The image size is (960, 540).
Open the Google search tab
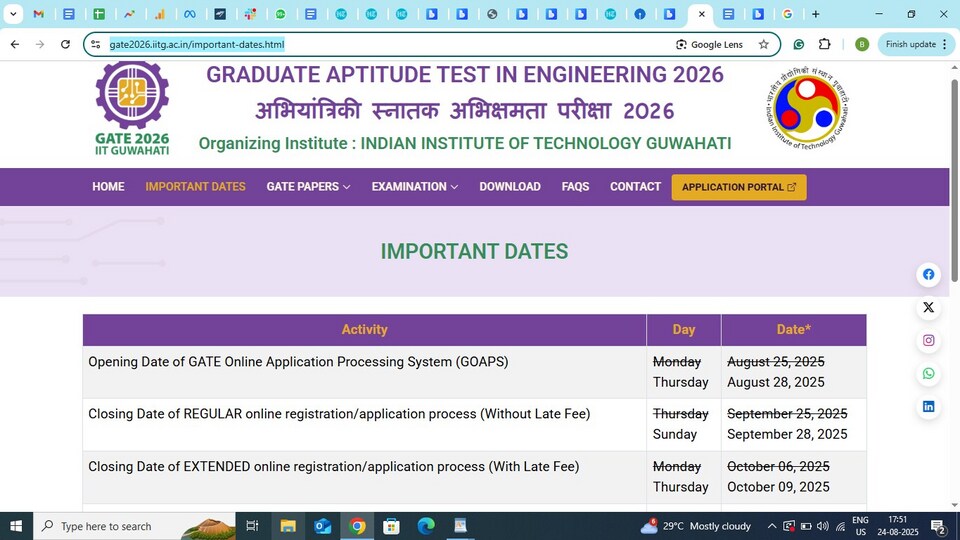tap(787, 13)
